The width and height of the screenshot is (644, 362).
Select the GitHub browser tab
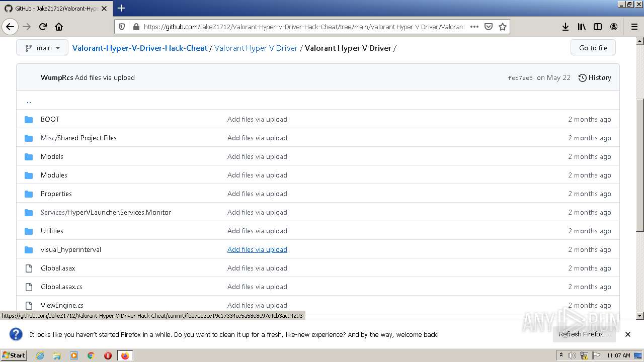click(x=56, y=9)
